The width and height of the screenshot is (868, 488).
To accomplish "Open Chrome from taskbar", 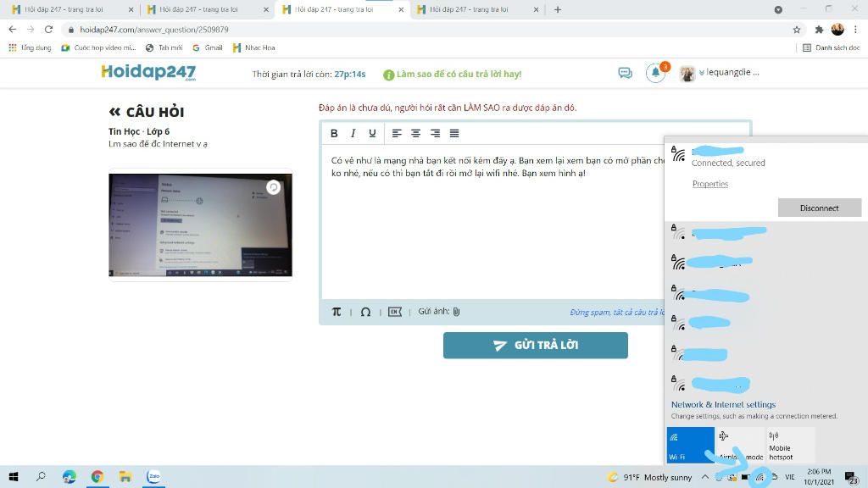I will coord(97,476).
